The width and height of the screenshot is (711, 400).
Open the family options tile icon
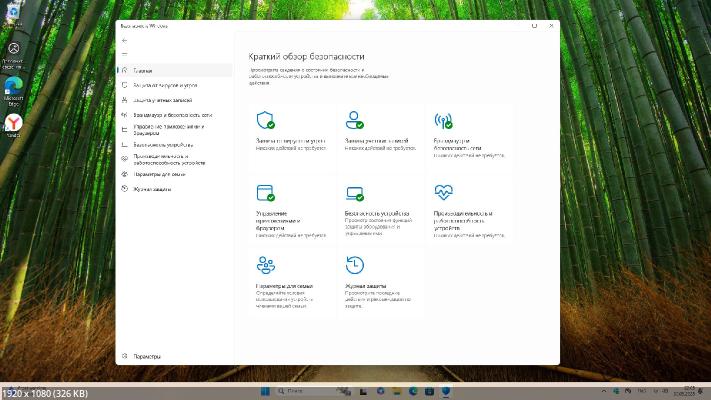265,265
